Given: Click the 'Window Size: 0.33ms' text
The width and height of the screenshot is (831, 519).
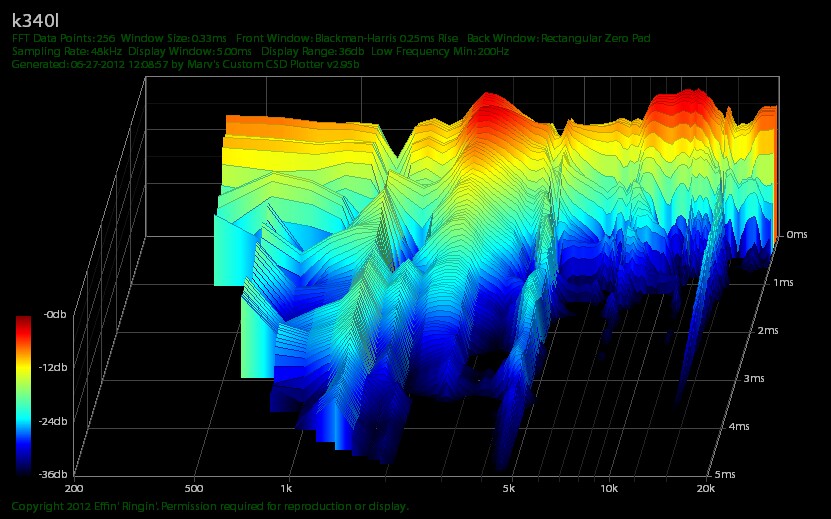Looking at the screenshot, I should [x=173, y=38].
